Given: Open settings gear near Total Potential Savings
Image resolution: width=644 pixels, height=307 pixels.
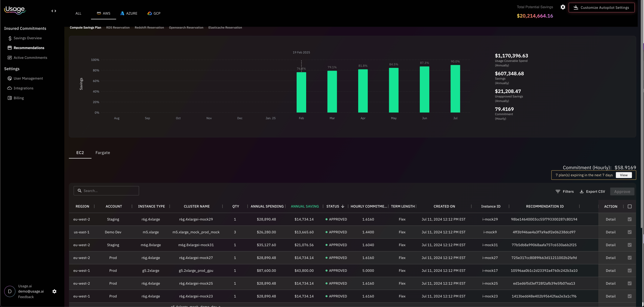Looking at the screenshot, I should click(563, 7).
